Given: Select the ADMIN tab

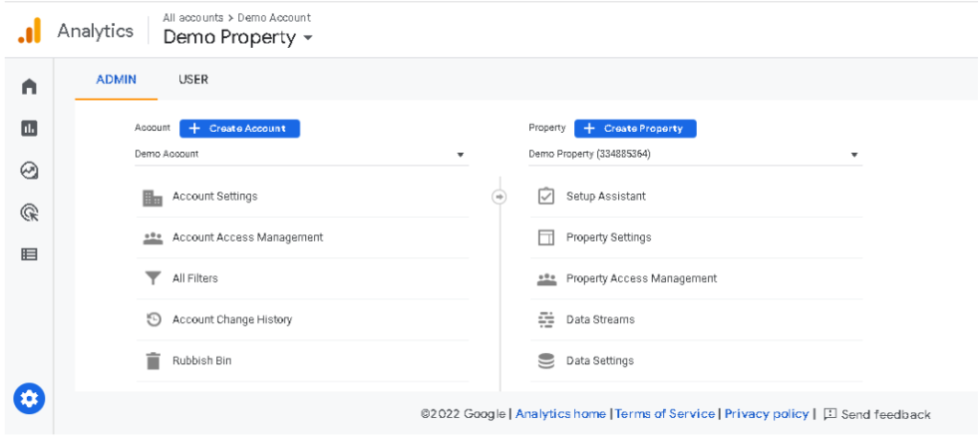Looking at the screenshot, I should pos(116,79).
